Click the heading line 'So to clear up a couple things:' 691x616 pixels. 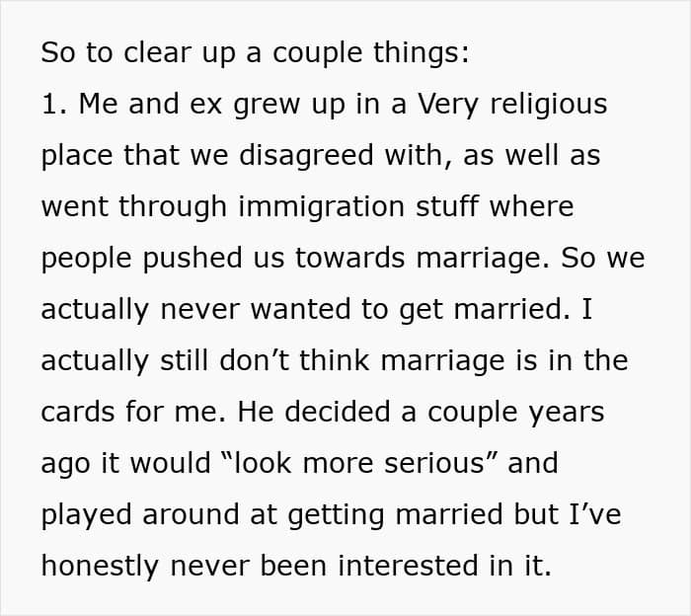tap(255, 52)
